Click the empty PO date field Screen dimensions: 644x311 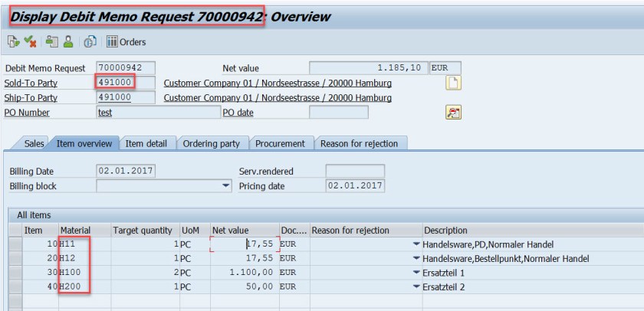pyautogui.click(x=339, y=112)
